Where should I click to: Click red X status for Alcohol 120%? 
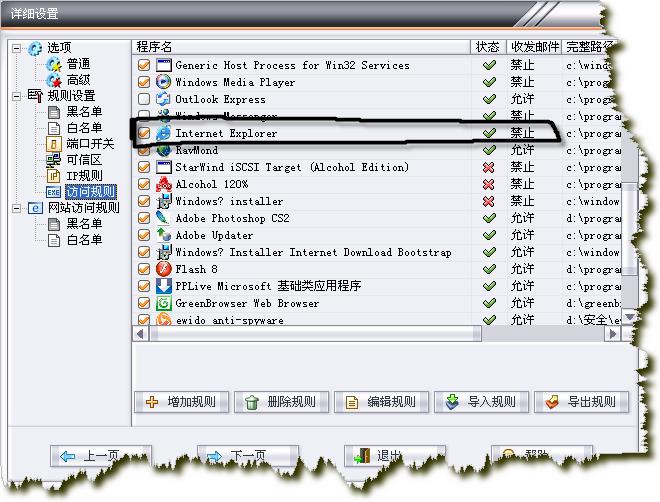(x=488, y=184)
